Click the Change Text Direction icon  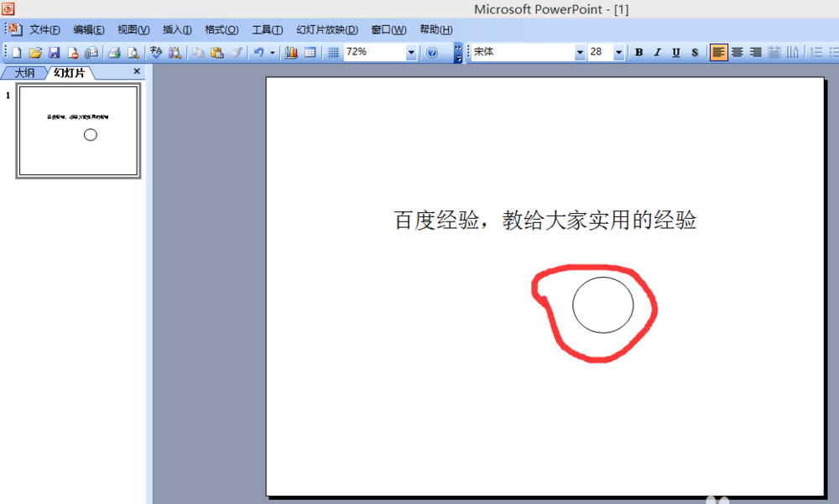point(793,53)
